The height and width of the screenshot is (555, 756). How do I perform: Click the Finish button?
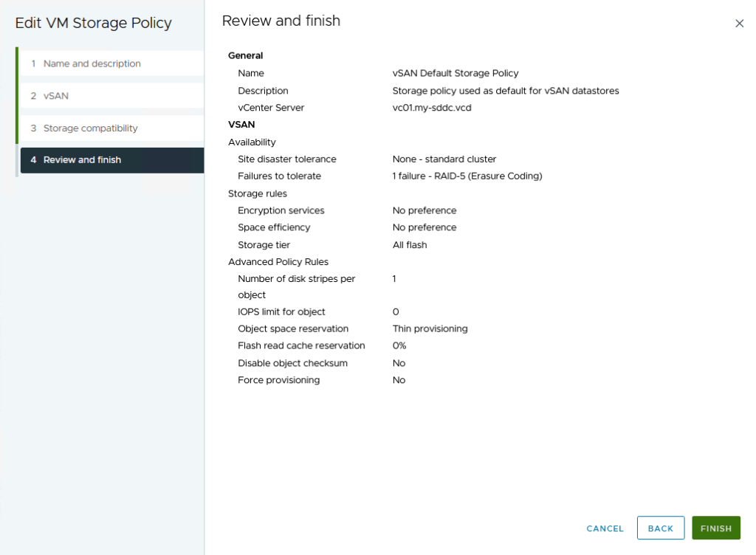(715, 528)
